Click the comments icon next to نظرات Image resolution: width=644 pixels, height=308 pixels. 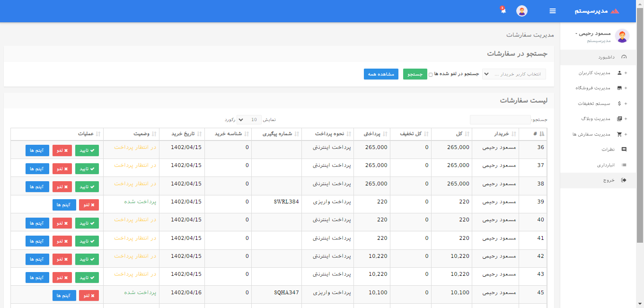(x=624, y=150)
